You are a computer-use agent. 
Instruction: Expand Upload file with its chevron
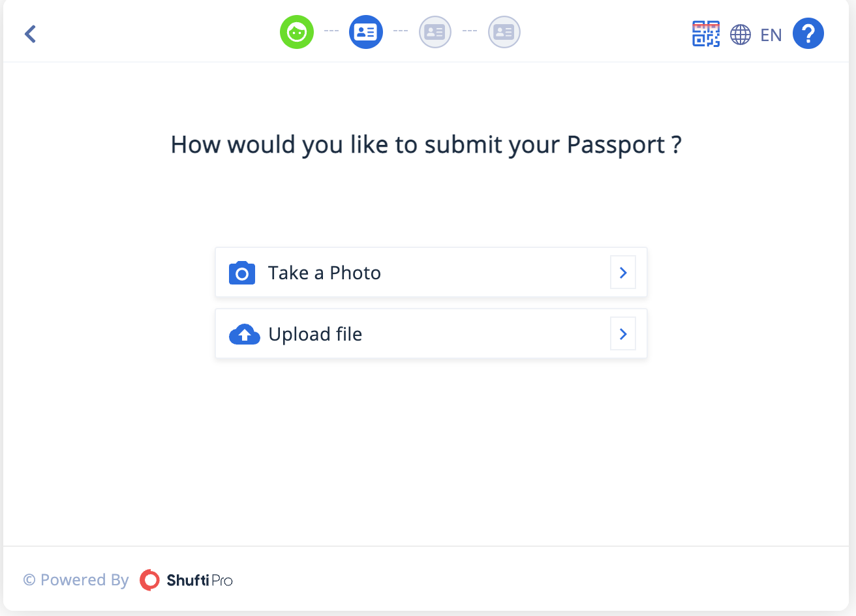click(623, 334)
